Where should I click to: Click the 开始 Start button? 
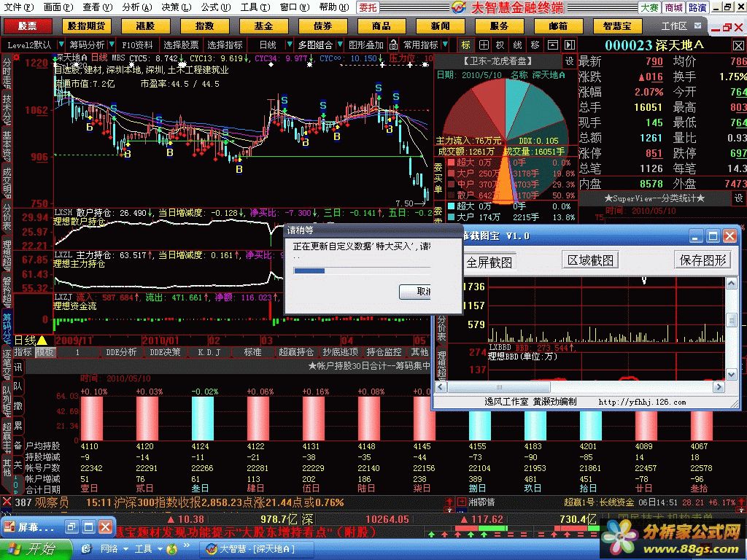click(35, 549)
